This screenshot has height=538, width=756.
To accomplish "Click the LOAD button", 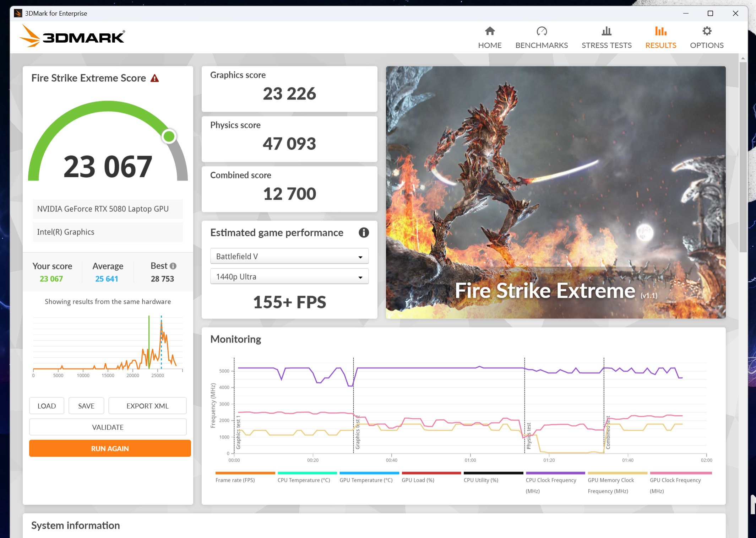I will [x=47, y=406].
